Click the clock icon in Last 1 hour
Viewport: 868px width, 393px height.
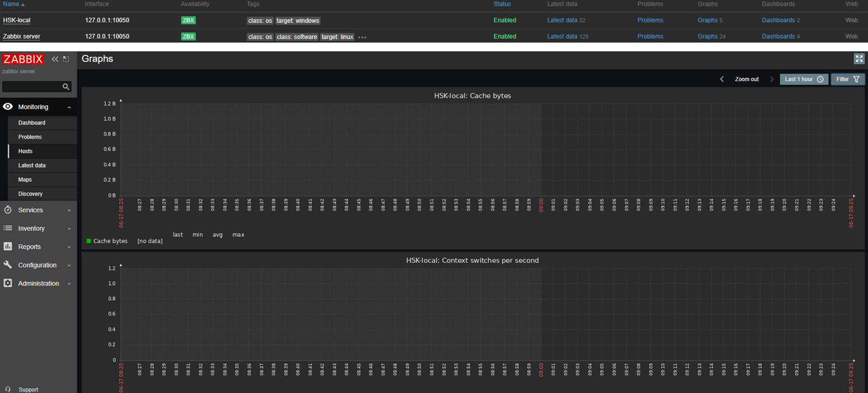[820, 79]
